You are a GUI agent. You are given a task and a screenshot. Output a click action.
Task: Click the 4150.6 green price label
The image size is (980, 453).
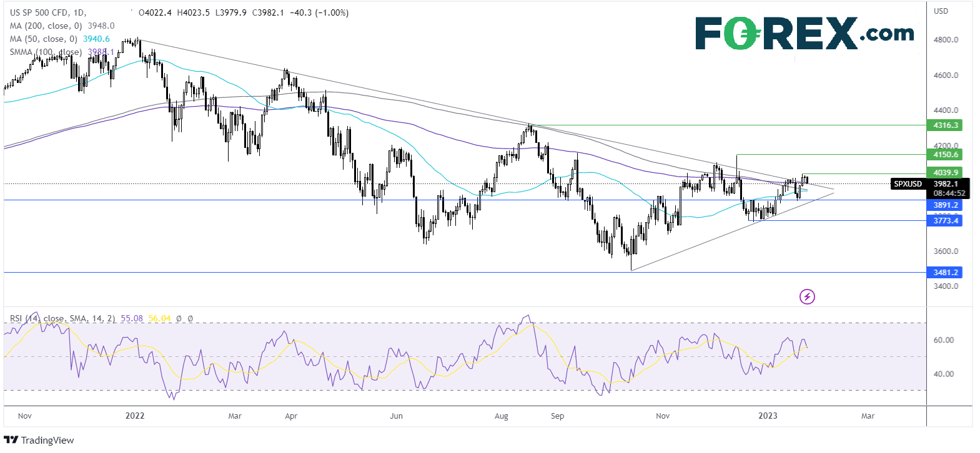point(946,155)
